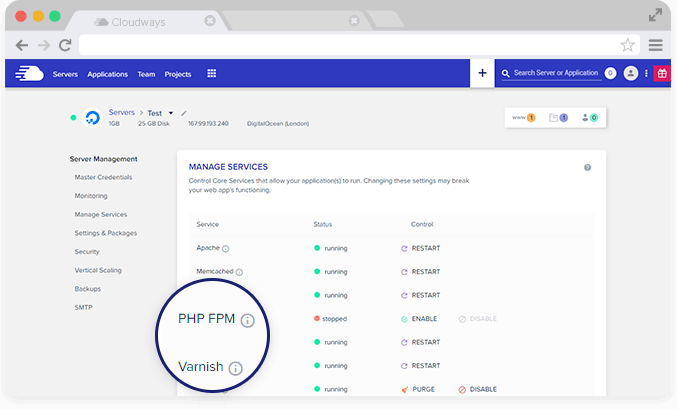
Task: Expand the Test server dropdown arrow
Action: pyautogui.click(x=171, y=113)
